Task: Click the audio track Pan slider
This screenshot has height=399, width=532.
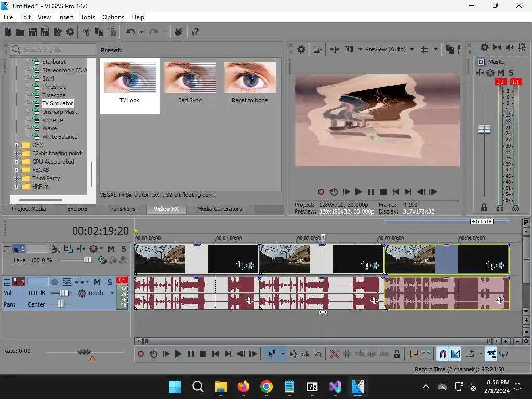Action: coord(60,304)
